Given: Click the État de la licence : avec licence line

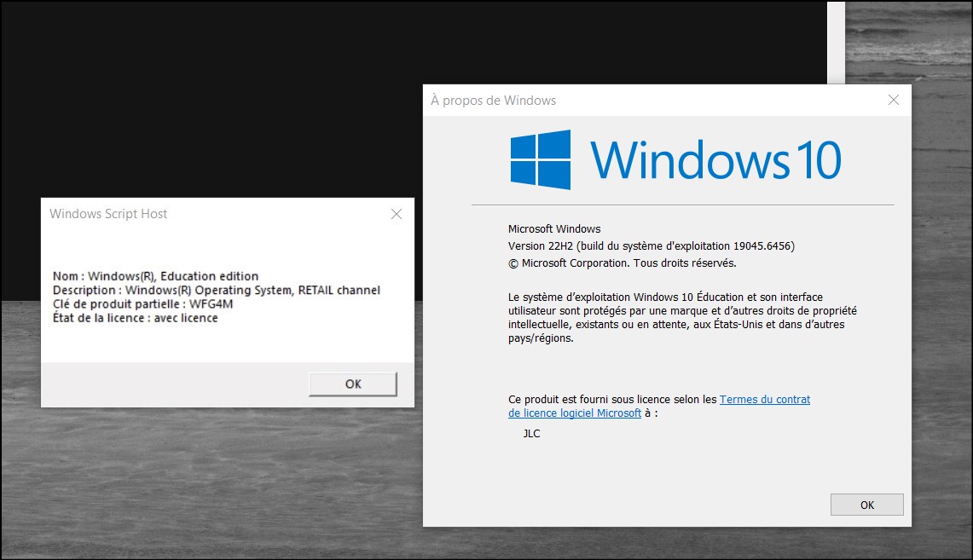Looking at the screenshot, I should [136, 318].
